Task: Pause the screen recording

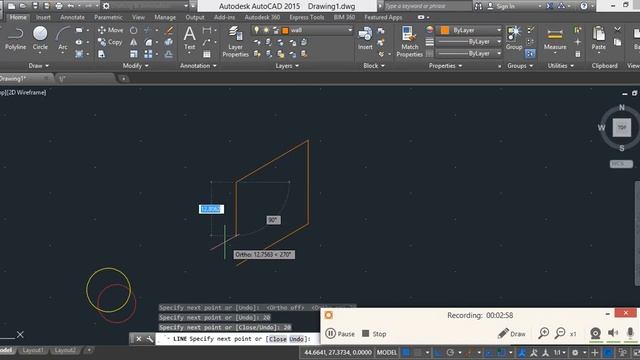Action: (340, 333)
